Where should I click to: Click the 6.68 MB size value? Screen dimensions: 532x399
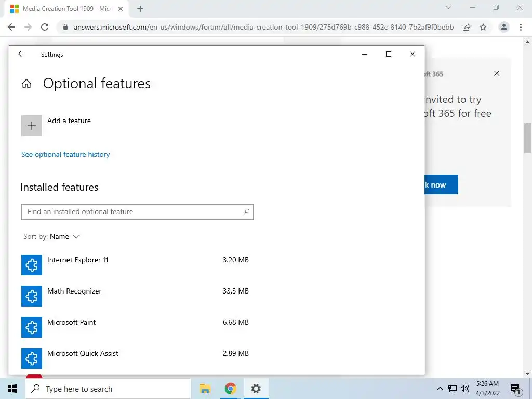tap(236, 322)
